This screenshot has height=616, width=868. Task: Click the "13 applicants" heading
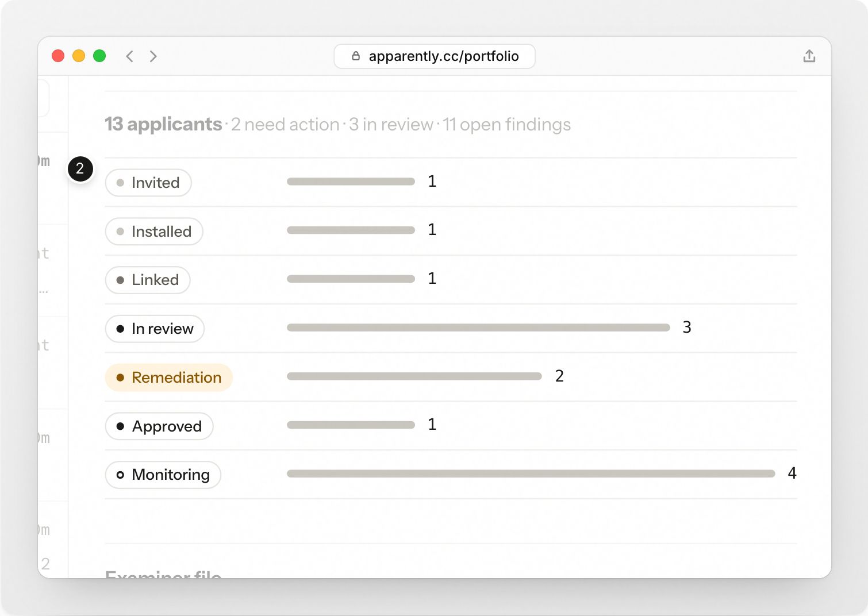pos(163,124)
